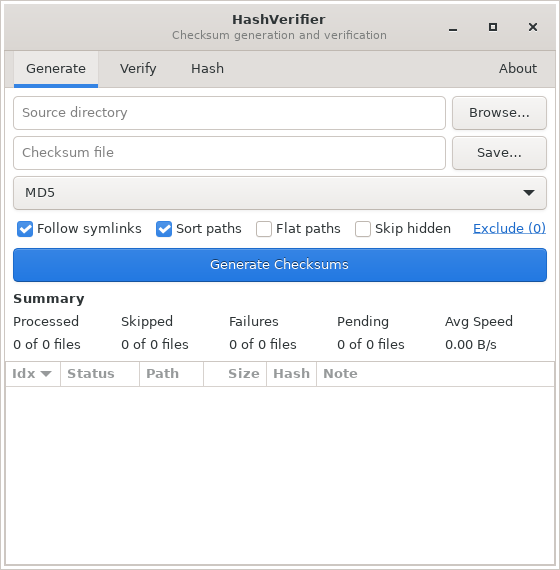This screenshot has width=560, height=570.
Task: Sort by the Idx column header
Action: [x=33, y=374]
